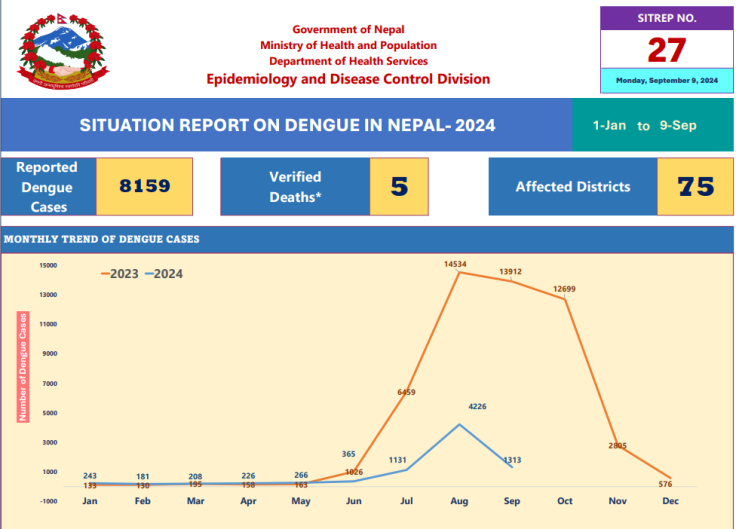
Task: Click the Apr x-axis label
Action: [248, 501]
